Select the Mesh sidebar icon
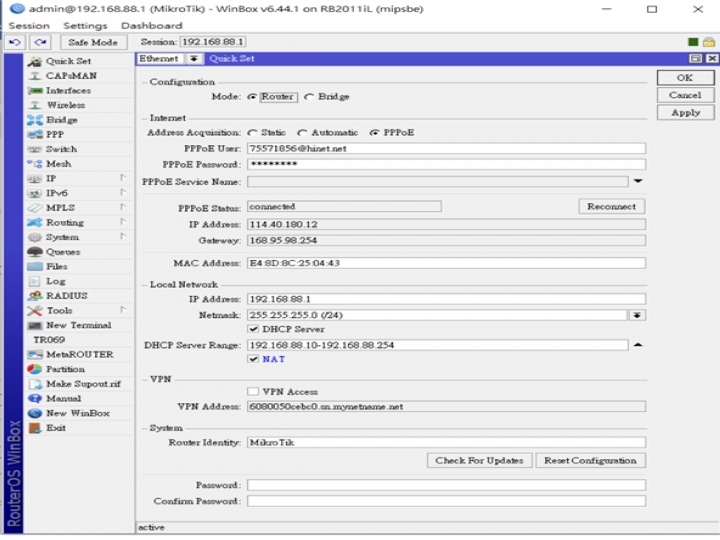The width and height of the screenshot is (720, 540). pos(34,164)
